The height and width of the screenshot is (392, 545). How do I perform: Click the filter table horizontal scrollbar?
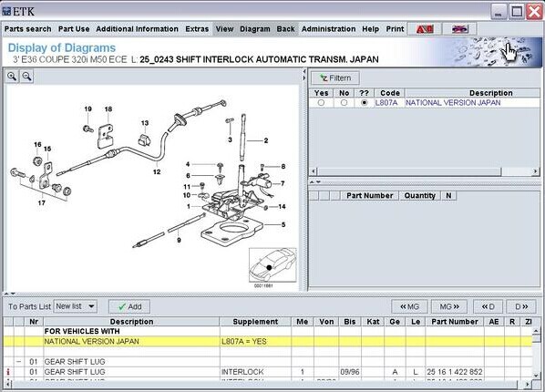tap(424, 171)
